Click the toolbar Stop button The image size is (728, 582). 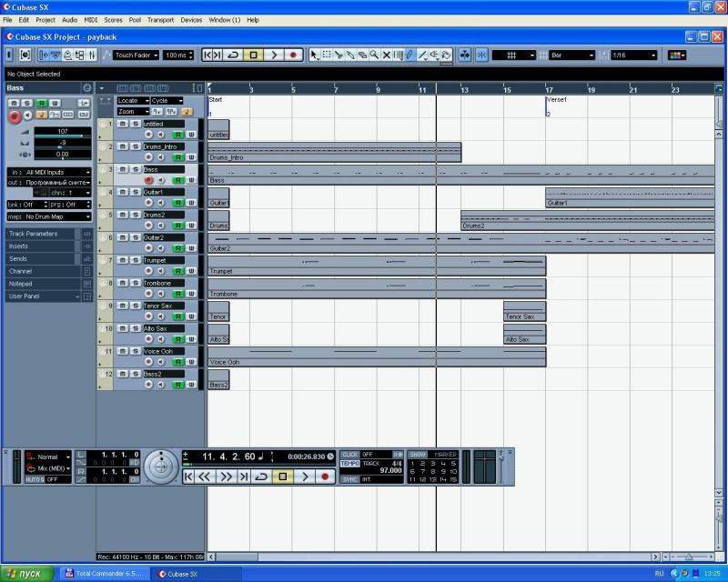click(253, 55)
